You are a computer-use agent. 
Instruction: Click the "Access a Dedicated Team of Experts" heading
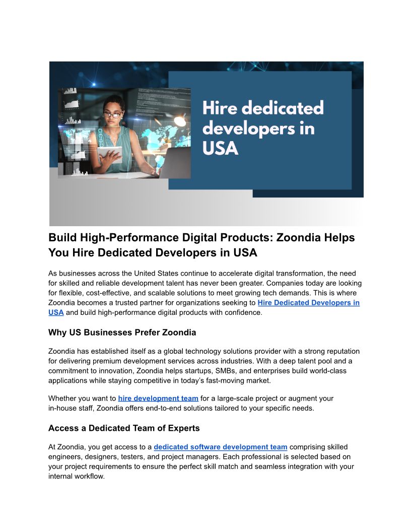(124, 428)
